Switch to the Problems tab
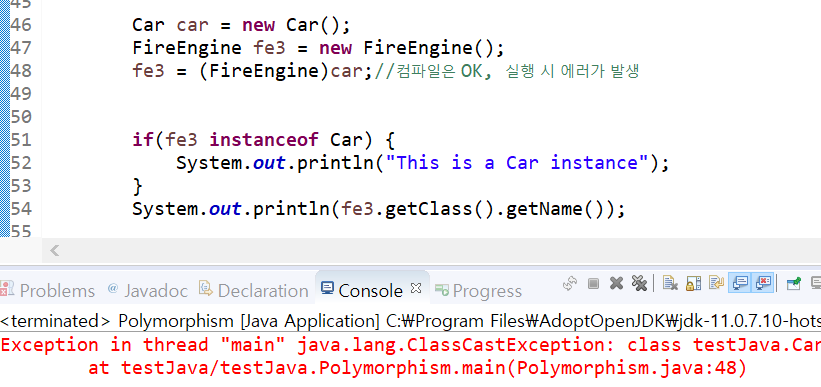This screenshot has height=387, width=821. 48,291
